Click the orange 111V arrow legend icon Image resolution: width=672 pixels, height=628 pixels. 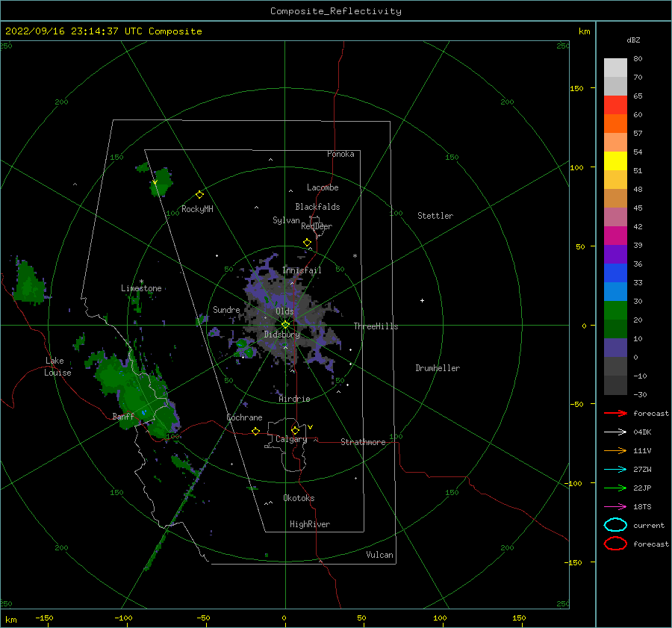pyautogui.click(x=615, y=450)
